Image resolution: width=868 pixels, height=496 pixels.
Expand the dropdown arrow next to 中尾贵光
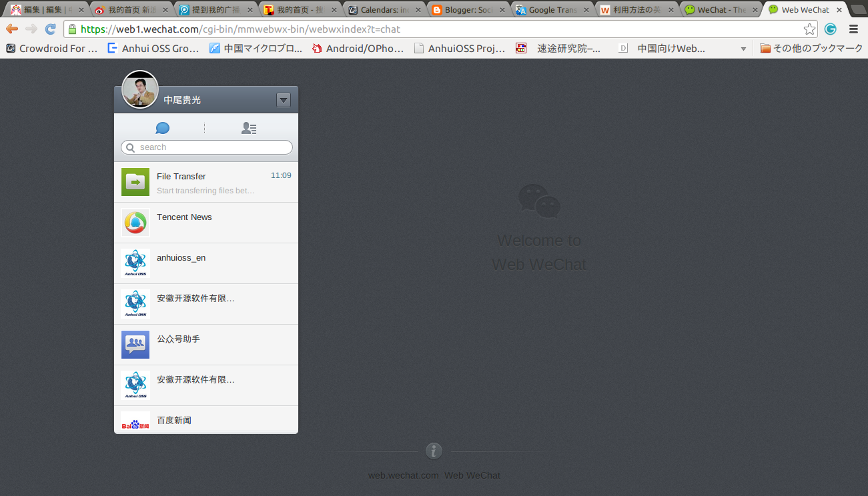click(x=284, y=100)
